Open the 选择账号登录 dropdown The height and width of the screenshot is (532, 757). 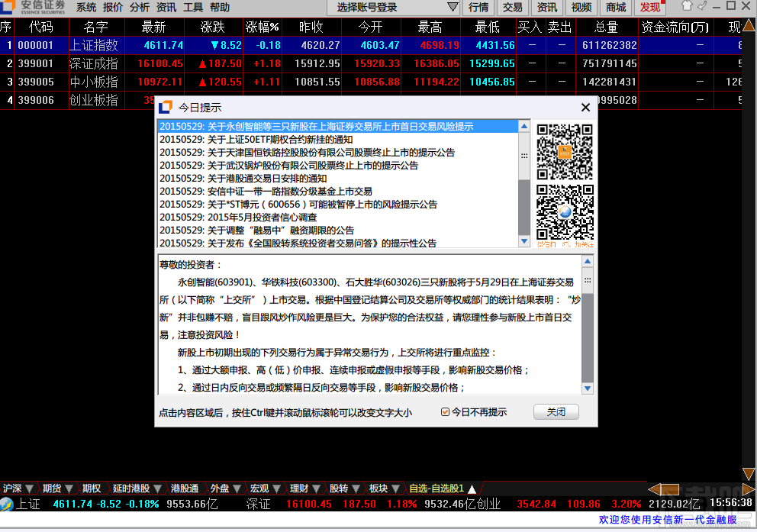pyautogui.click(x=452, y=7)
